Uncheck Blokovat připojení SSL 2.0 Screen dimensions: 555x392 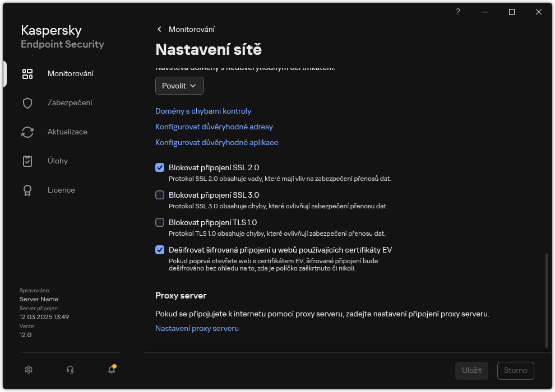point(160,167)
